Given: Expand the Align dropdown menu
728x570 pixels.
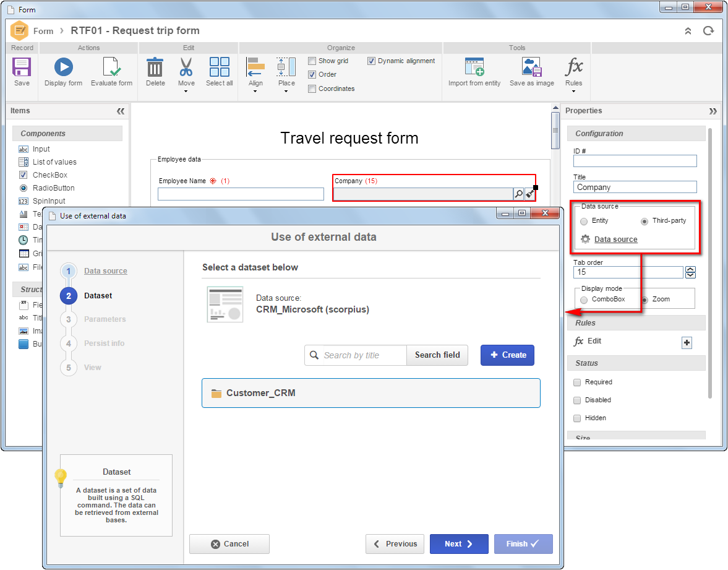Looking at the screenshot, I should [x=255, y=74].
